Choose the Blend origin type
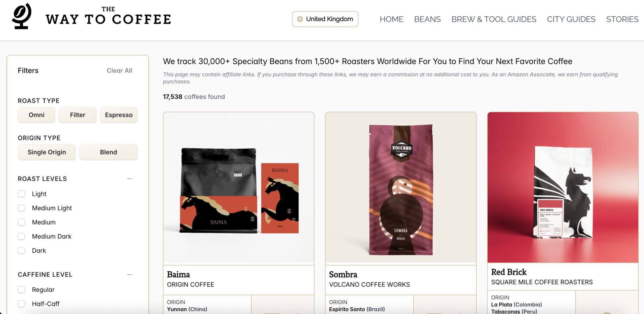 coord(108,152)
